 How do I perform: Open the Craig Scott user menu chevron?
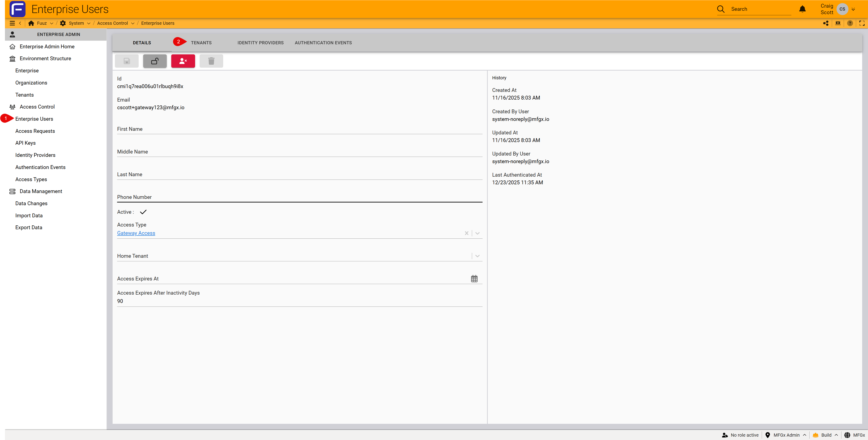[x=853, y=9]
